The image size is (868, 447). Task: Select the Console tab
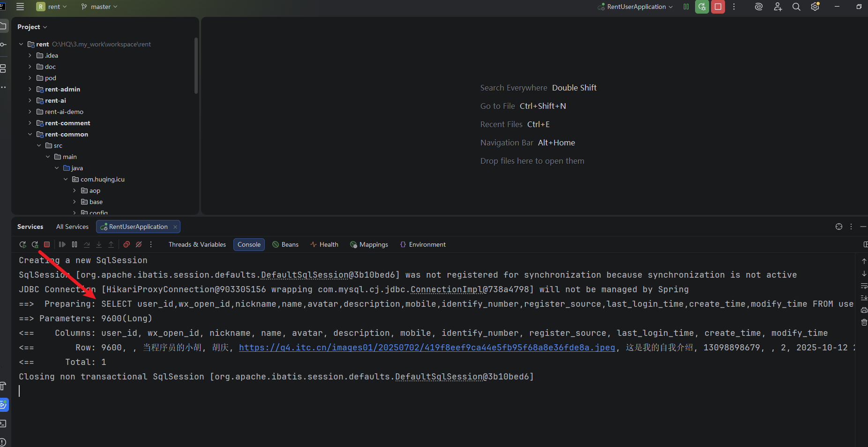(x=249, y=244)
